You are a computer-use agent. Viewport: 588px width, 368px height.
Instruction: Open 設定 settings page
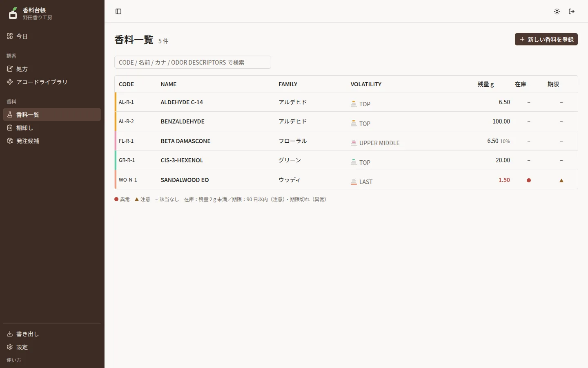(x=52, y=347)
